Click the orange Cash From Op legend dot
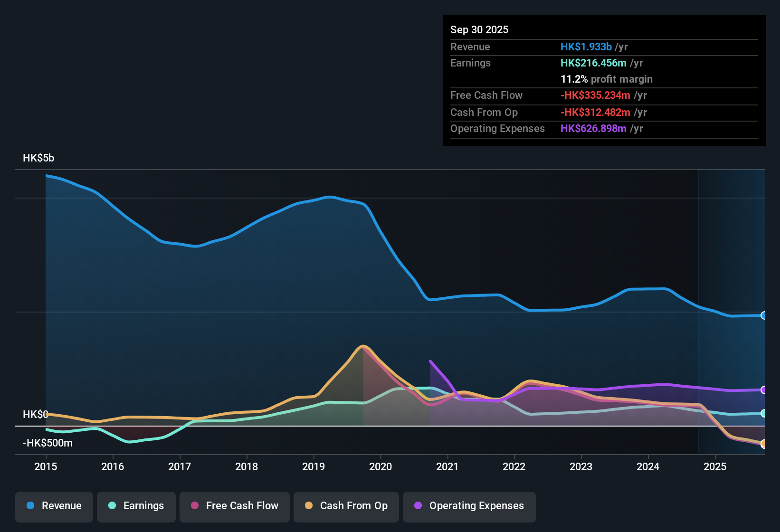This screenshot has width=780, height=532. [308, 506]
